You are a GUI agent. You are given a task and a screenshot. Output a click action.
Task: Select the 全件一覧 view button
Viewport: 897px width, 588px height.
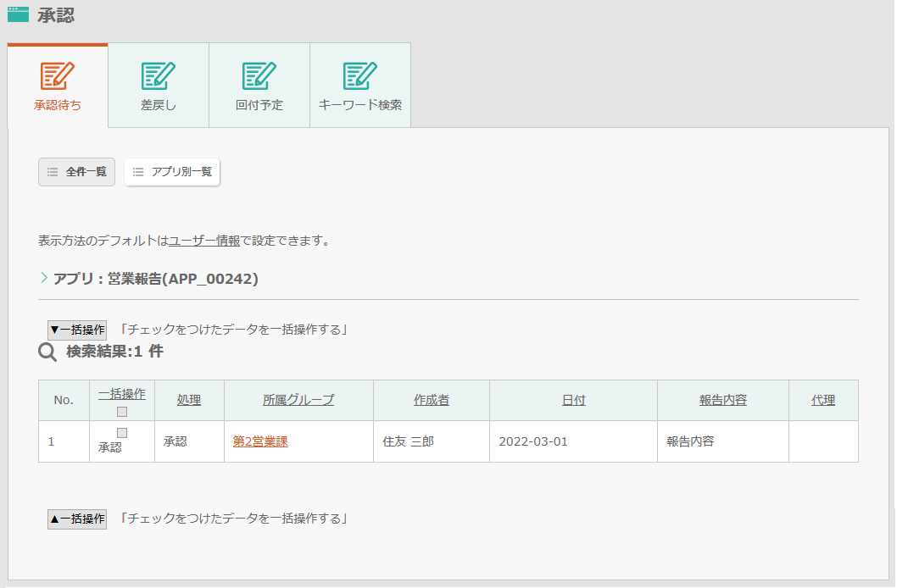pos(76,172)
